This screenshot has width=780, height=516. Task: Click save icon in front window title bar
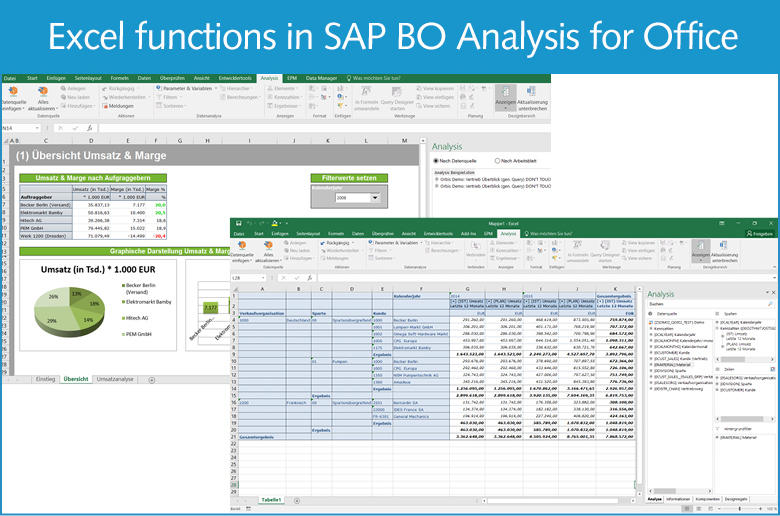(x=239, y=223)
